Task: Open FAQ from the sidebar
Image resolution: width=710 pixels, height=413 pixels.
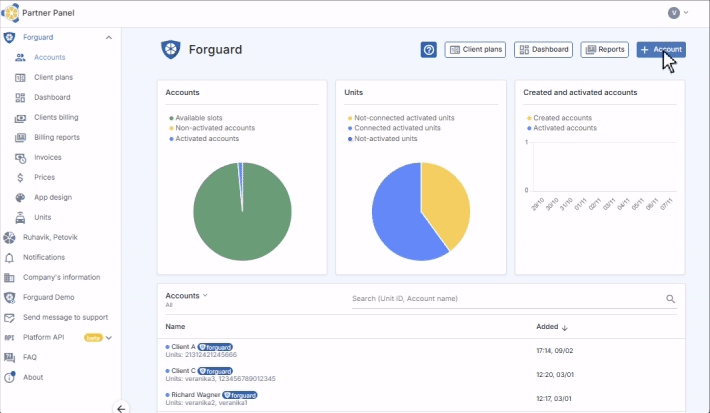Action: 30,357
